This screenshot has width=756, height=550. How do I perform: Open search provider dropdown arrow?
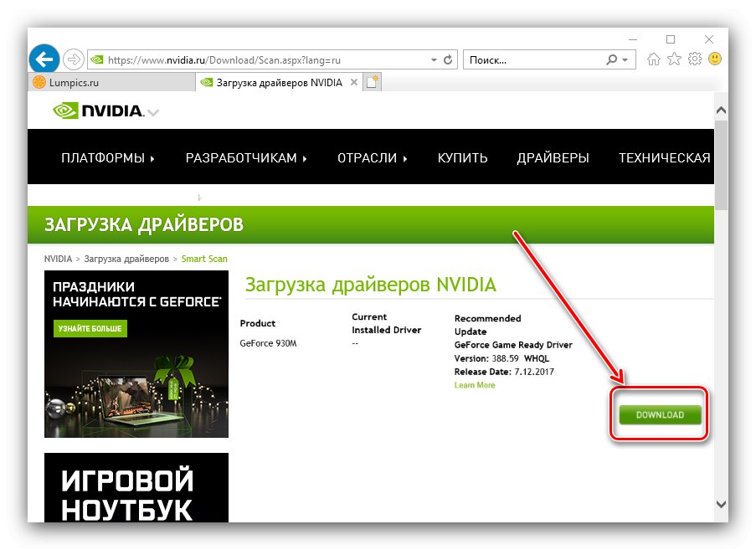pyautogui.click(x=625, y=60)
